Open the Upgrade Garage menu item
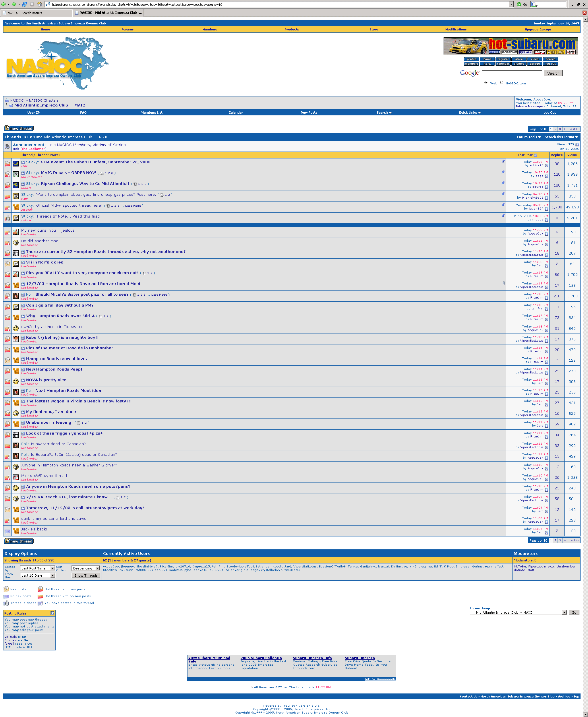Viewport: 588px width, 717px height. click(538, 30)
